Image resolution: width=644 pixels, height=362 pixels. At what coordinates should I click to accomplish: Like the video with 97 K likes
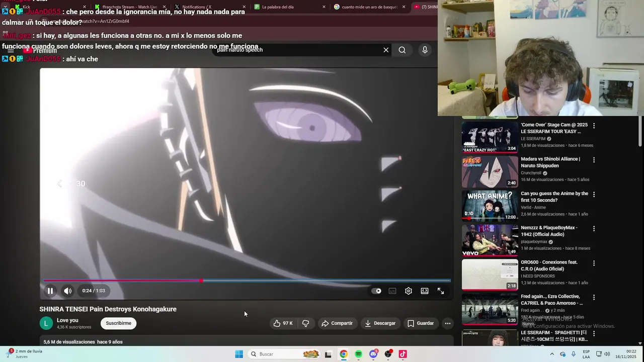[283, 323]
